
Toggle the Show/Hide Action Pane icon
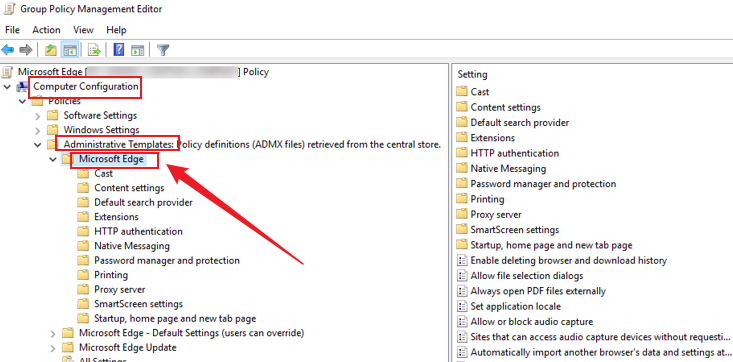tap(137, 50)
